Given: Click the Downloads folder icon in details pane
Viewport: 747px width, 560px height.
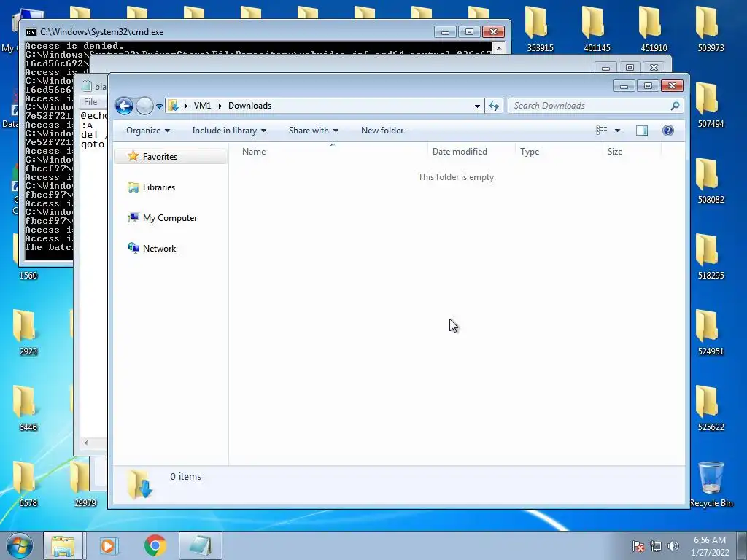Looking at the screenshot, I should point(139,484).
